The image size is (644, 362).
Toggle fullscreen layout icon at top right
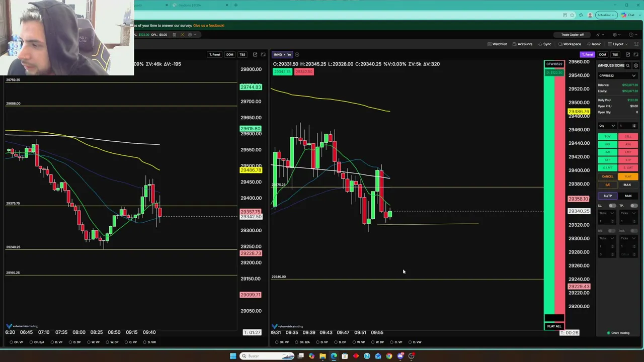(636, 44)
